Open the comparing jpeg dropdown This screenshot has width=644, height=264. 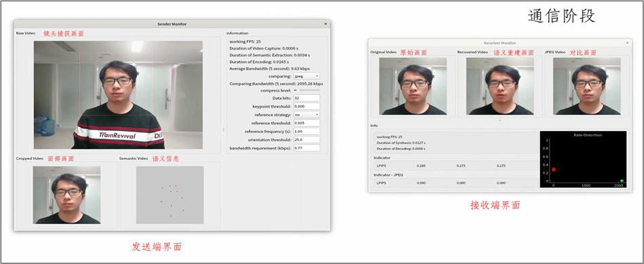[x=307, y=76]
